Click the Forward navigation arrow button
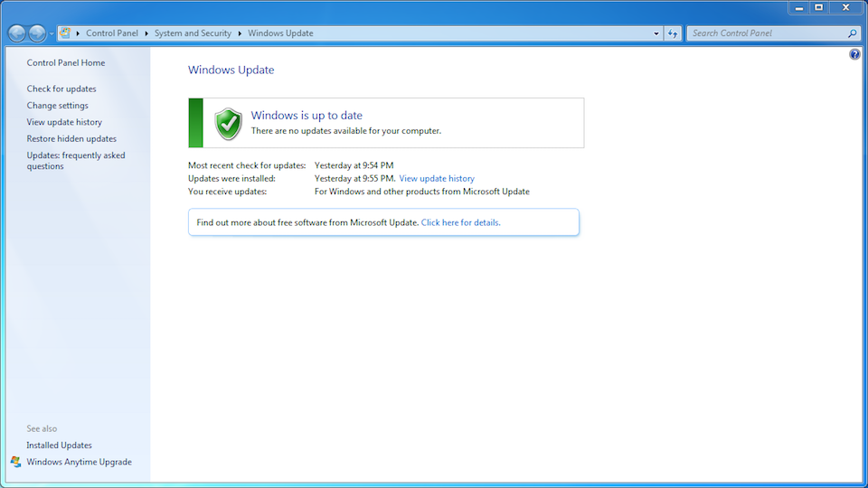The width and height of the screenshot is (868, 488). (x=36, y=33)
